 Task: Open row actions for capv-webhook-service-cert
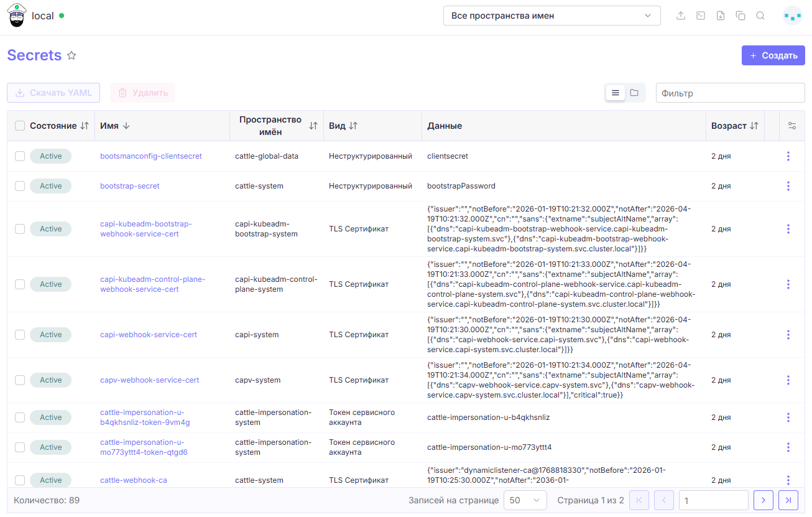pos(788,380)
